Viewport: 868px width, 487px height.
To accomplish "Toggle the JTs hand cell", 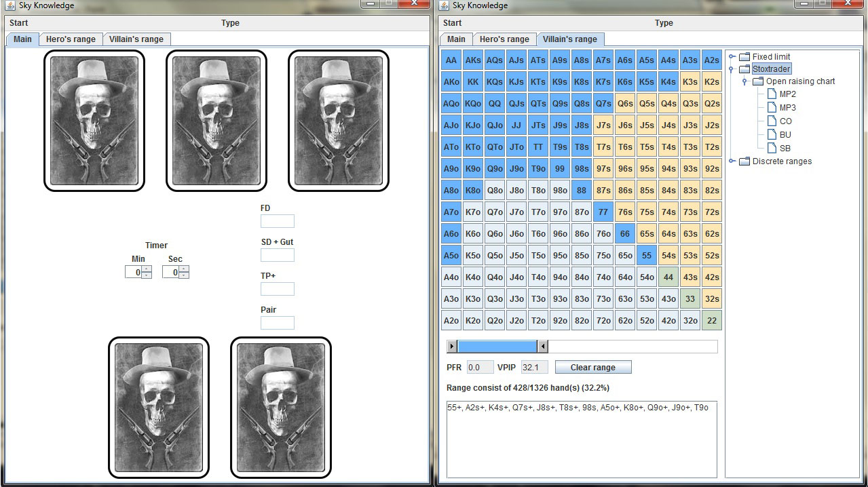I will 538,125.
